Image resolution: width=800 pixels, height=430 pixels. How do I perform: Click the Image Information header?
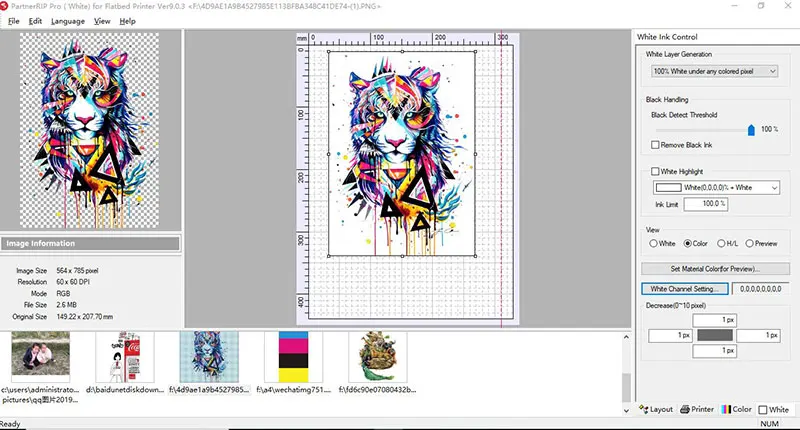point(90,243)
